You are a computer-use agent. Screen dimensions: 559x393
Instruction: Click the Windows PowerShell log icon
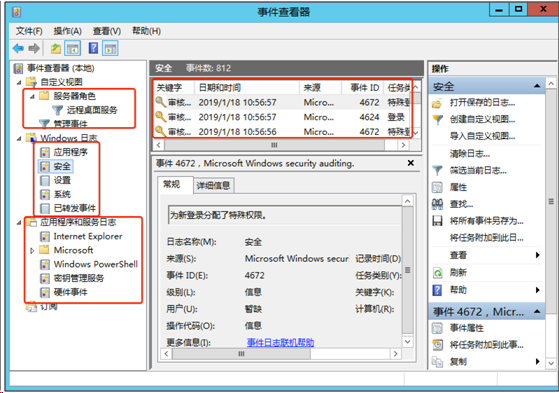click(45, 265)
